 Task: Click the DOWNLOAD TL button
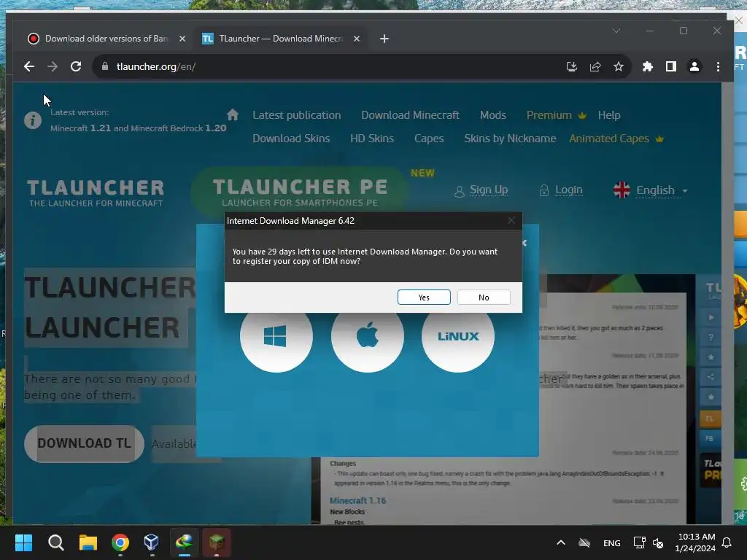85,443
